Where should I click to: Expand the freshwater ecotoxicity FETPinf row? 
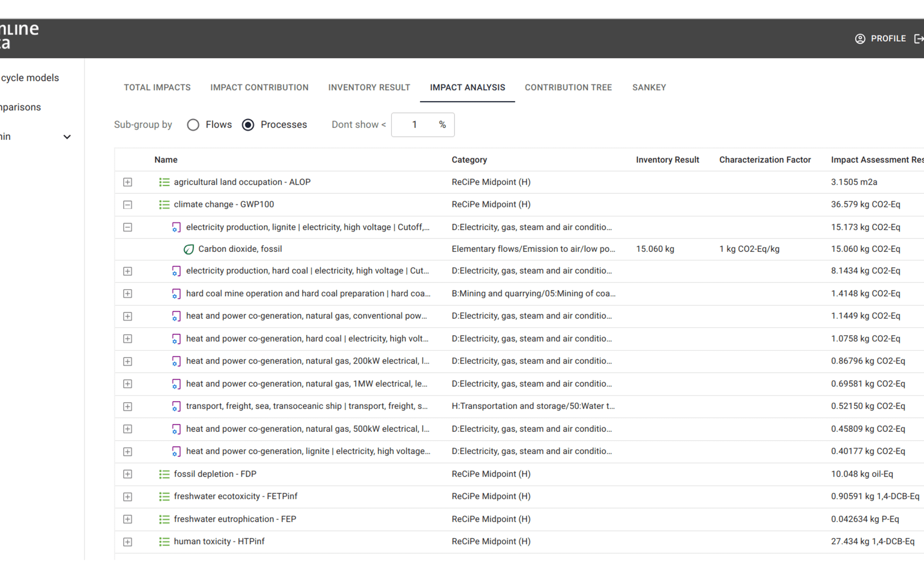click(127, 496)
